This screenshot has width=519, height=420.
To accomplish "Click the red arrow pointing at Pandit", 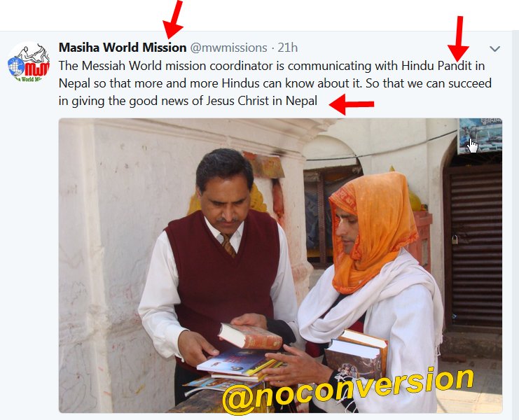I will click(x=459, y=38).
